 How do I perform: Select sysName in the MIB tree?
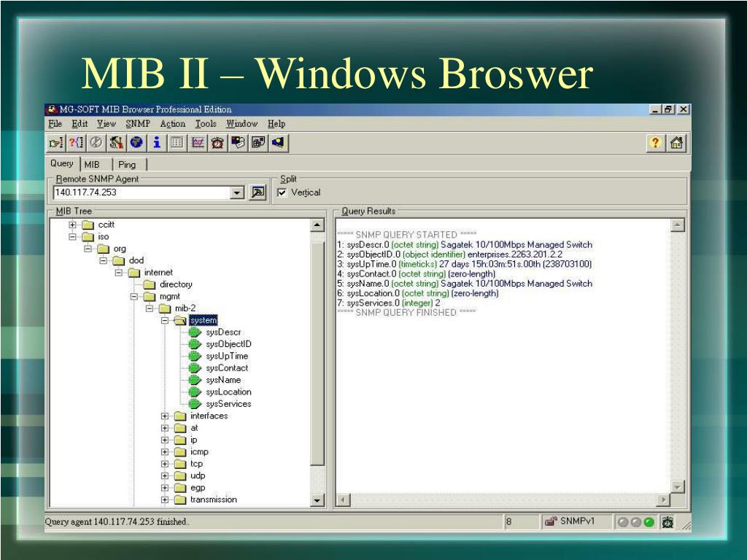(223, 380)
